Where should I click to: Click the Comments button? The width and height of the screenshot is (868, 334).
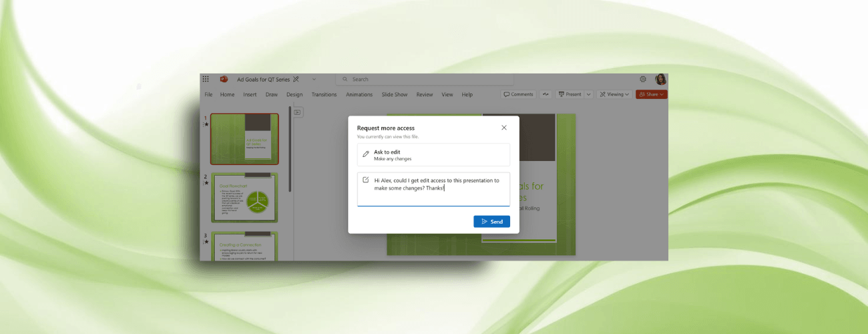click(518, 94)
